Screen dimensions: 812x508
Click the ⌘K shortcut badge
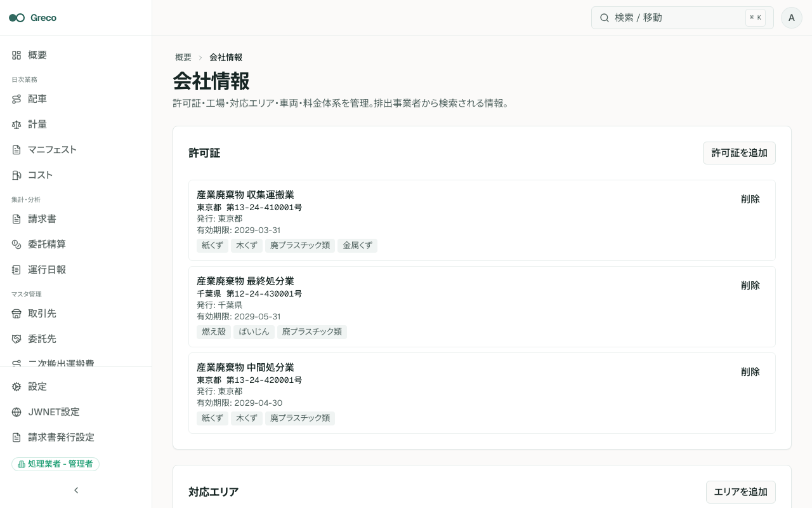point(756,18)
